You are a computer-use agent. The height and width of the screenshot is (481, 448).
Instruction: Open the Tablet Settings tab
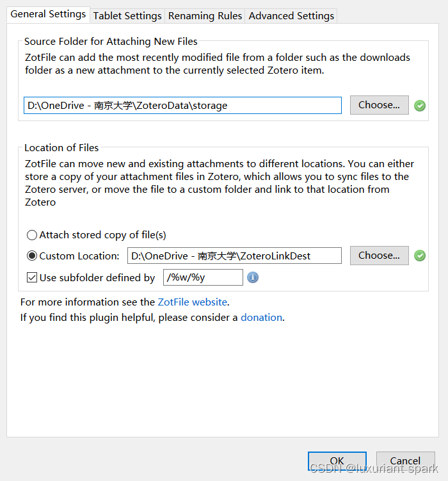point(127,15)
